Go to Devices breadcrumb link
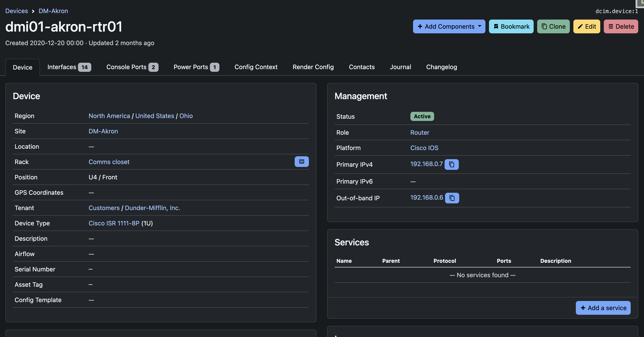644x337 pixels. [x=16, y=11]
